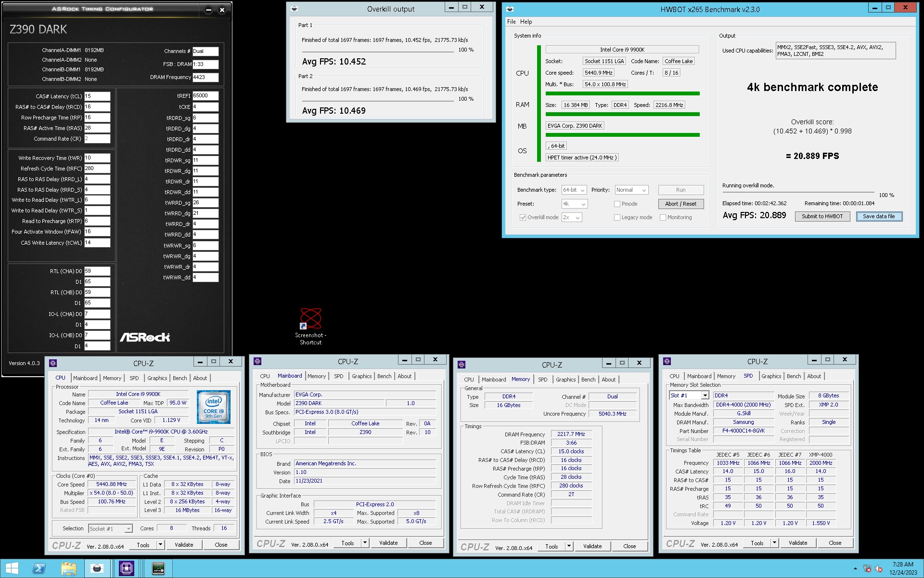
Task: Click Validate in first CPU-Z window
Action: tap(184, 545)
